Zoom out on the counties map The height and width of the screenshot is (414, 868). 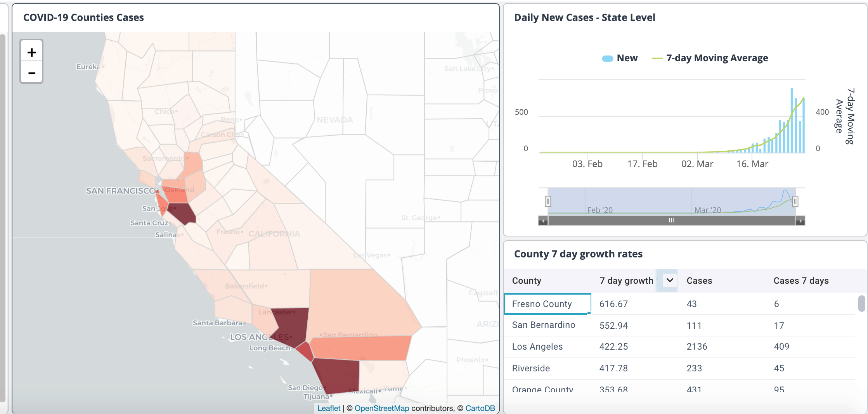pos(31,72)
